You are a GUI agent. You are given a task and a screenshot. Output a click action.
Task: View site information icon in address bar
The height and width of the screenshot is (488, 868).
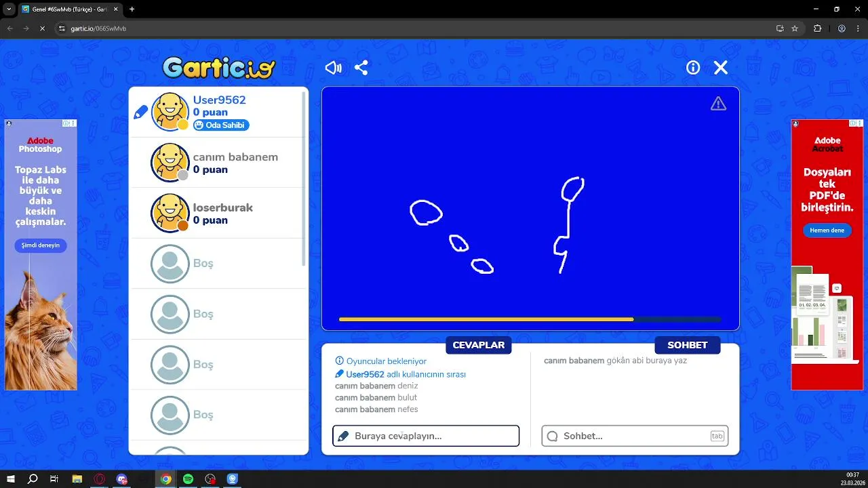61,28
